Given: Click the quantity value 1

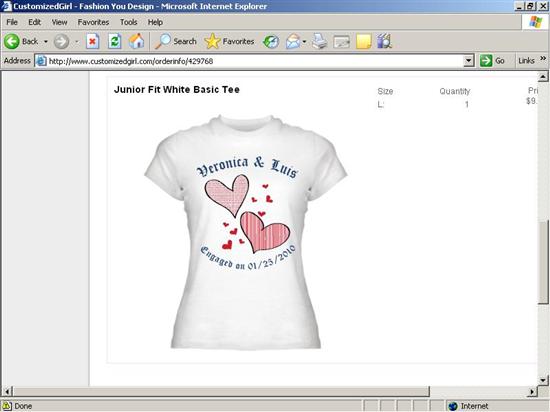Looking at the screenshot, I should click(x=467, y=104).
